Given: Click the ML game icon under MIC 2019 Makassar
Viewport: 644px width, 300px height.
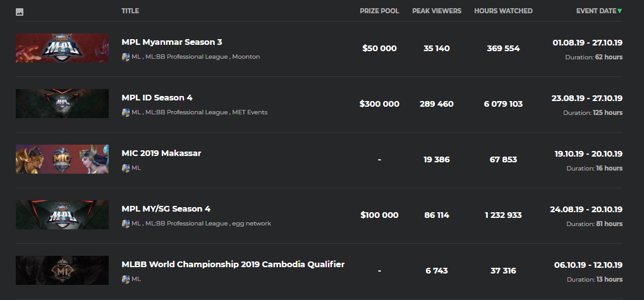Looking at the screenshot, I should coord(126,168).
